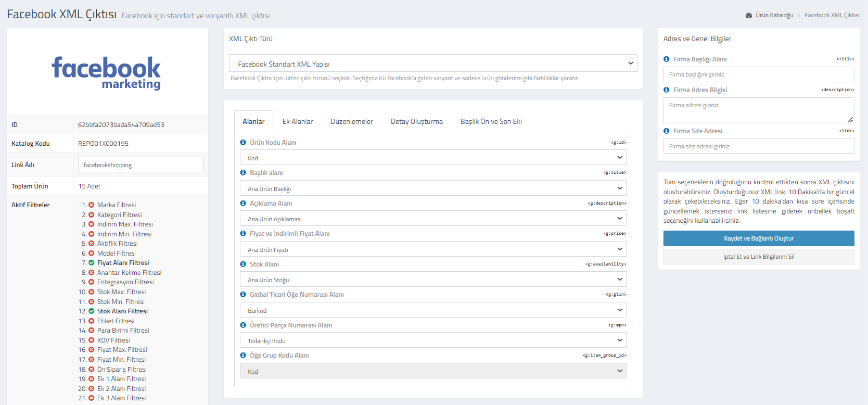Click the Katalog Kodu value REPO01X000195
868x405 pixels.
tap(103, 143)
